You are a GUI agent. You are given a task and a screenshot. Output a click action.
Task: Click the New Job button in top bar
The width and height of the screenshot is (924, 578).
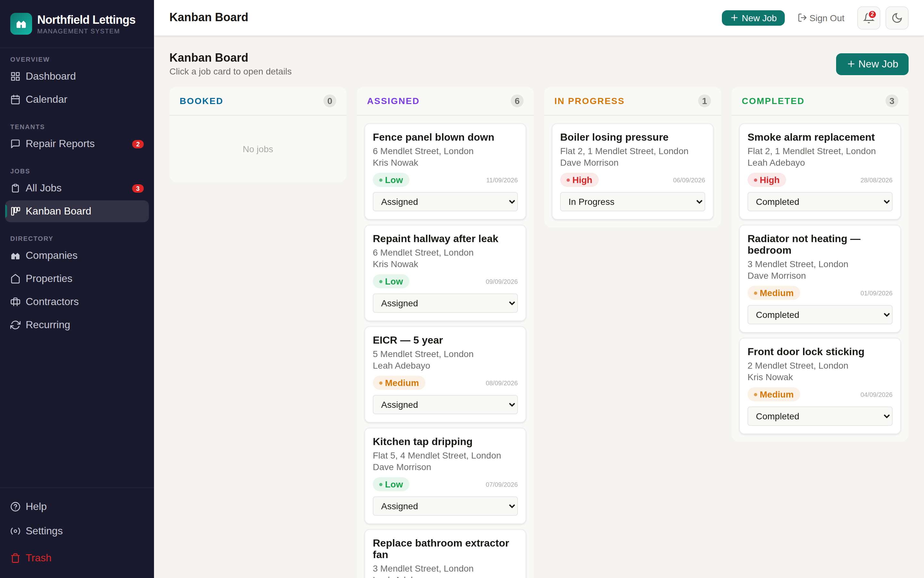753,18
